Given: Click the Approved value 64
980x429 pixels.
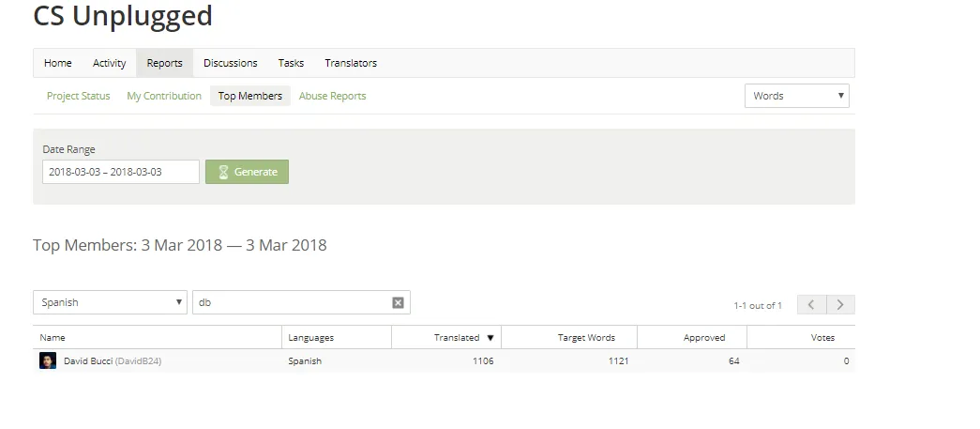Looking at the screenshot, I should 733,360.
